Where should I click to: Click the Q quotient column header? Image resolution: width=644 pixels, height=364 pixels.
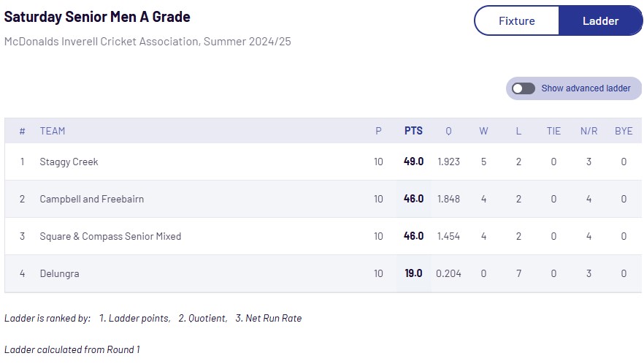(x=448, y=131)
